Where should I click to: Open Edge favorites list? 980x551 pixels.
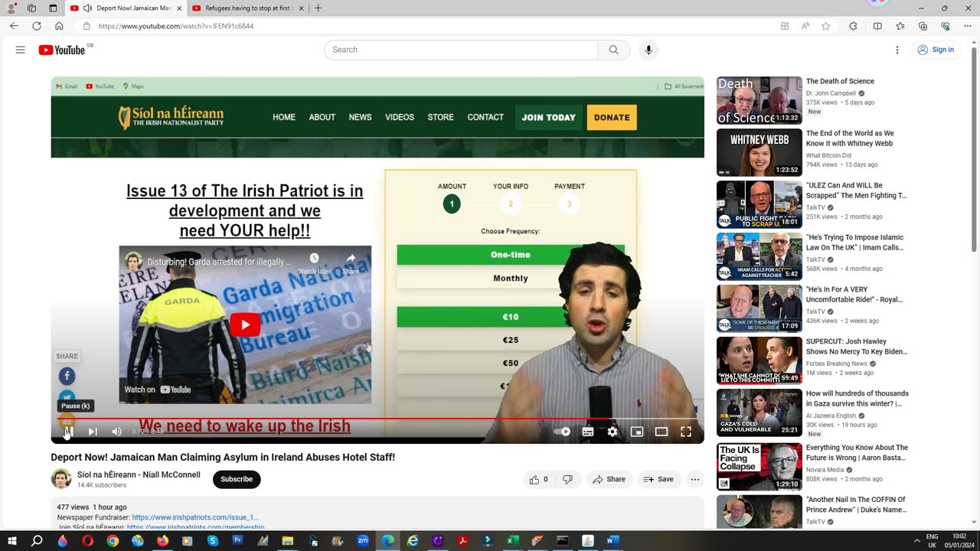pyautogui.click(x=900, y=26)
